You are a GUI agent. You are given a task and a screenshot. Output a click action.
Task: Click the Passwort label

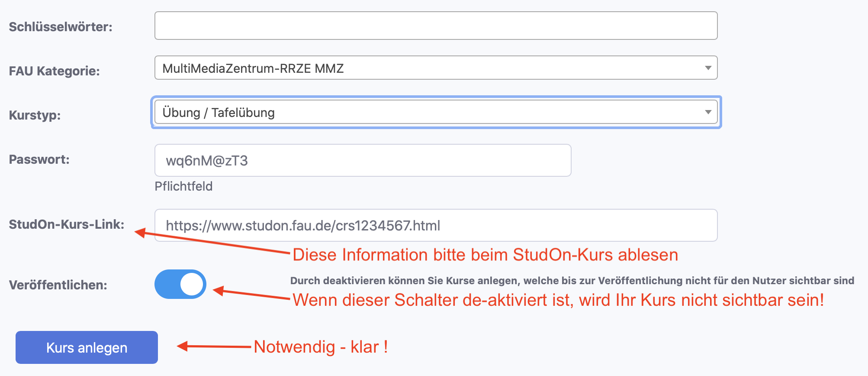coord(39,159)
